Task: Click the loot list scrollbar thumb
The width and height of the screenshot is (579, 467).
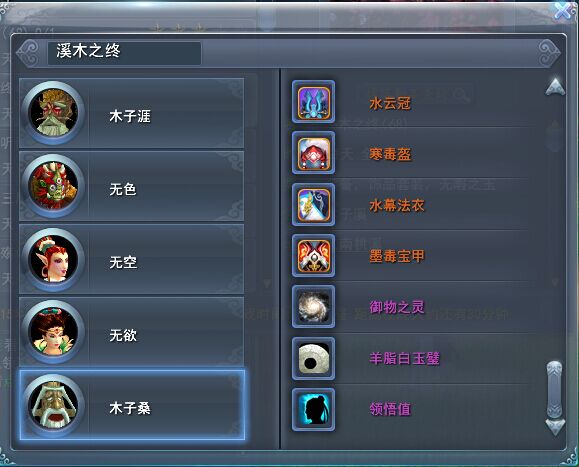Action: click(x=555, y=389)
